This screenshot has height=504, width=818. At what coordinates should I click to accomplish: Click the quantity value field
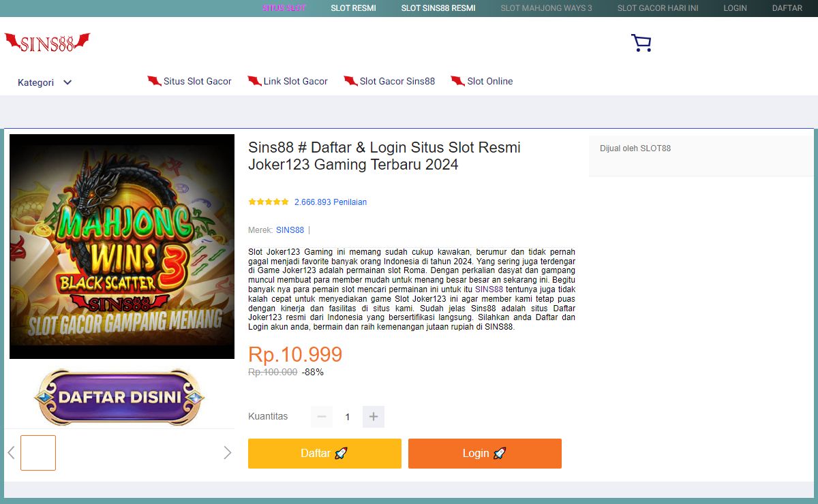[x=348, y=417]
